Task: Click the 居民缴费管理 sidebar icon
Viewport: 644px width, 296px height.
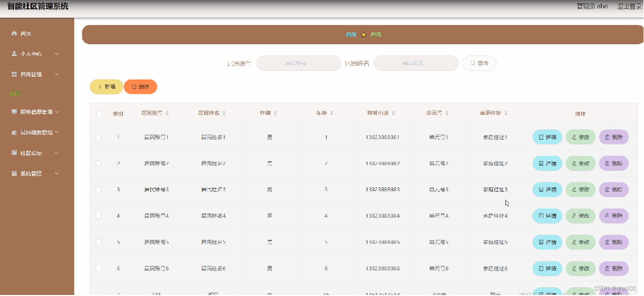Action: [x=14, y=133]
